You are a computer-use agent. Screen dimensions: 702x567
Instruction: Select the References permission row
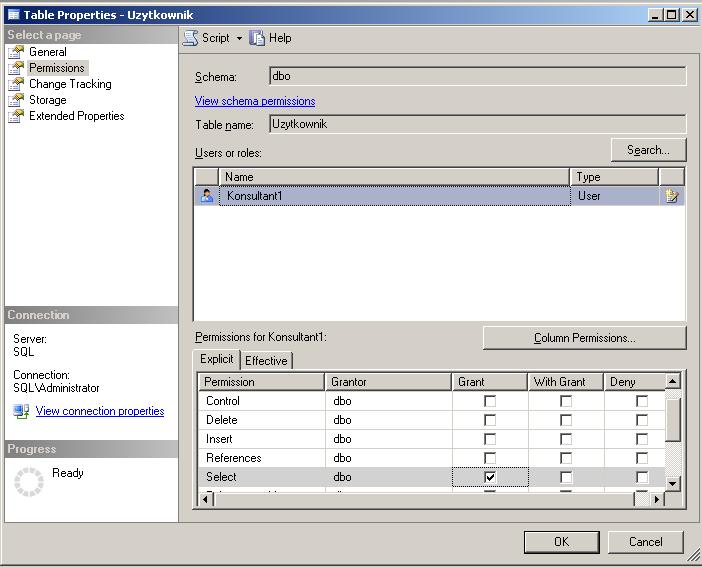point(432,458)
